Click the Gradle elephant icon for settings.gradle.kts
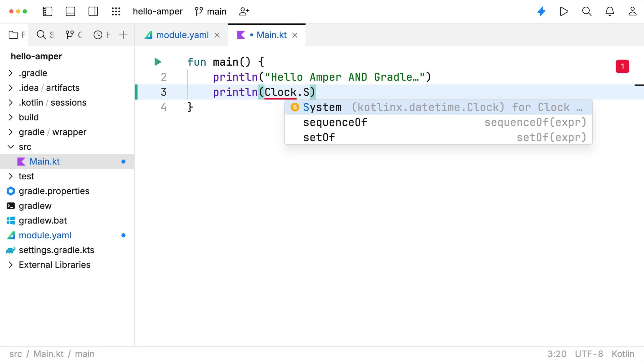The image size is (644, 362). pyautogui.click(x=11, y=250)
